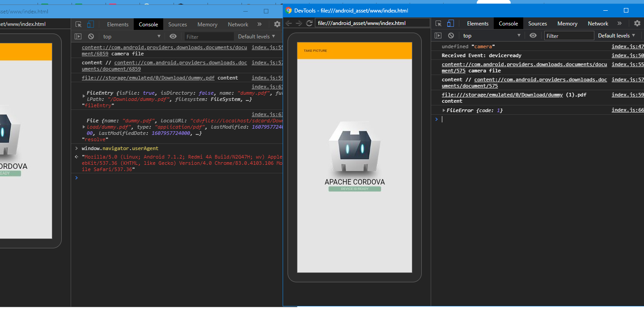Open the 'top' context dropdown in left window
Image resolution: width=644 pixels, height=314 pixels.
(132, 37)
